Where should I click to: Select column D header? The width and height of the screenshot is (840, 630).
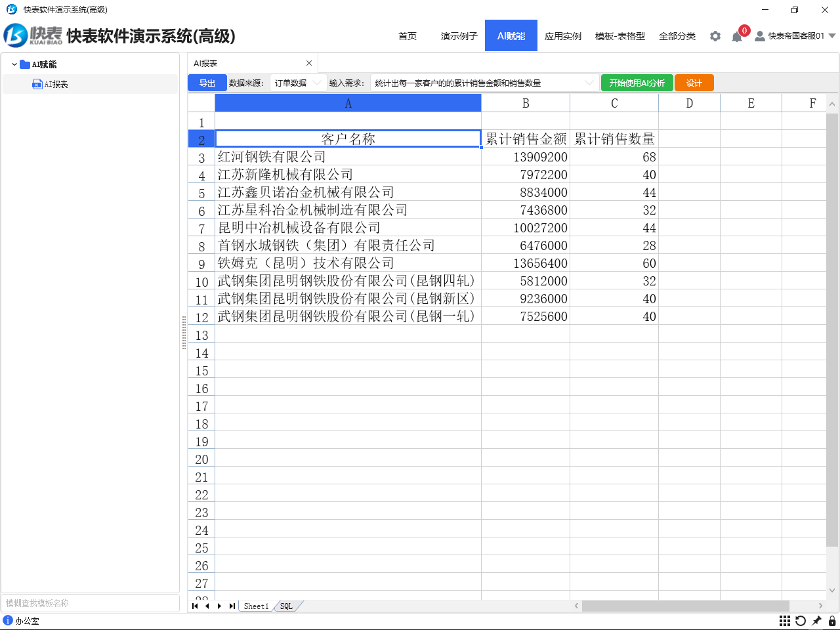point(689,103)
